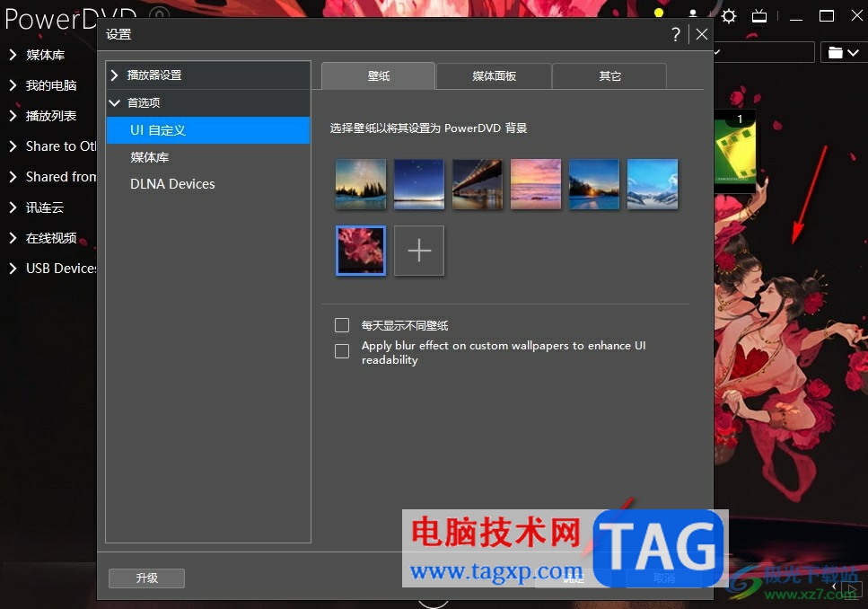
Task: Select the bridge at night wallpaper
Action: click(478, 184)
